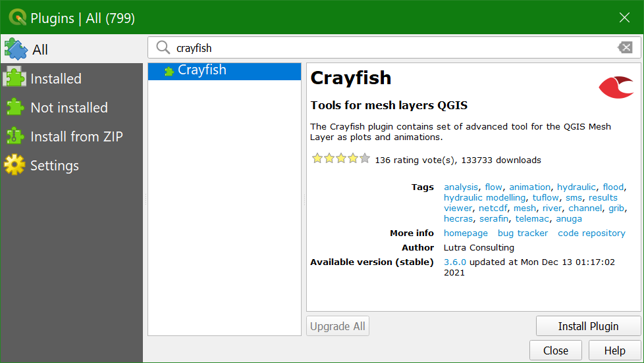Rate the plugin with the third star
Screen dimensions: 644x363
tap(341, 158)
